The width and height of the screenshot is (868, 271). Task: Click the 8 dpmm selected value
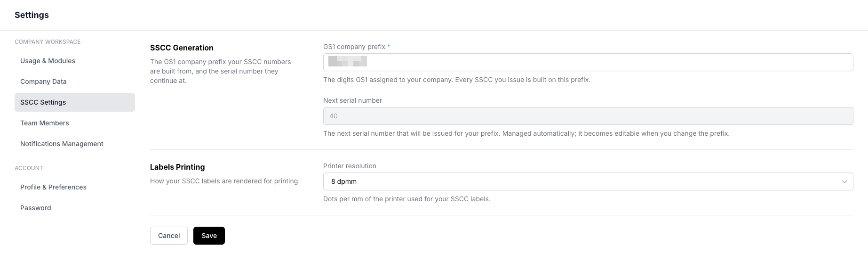click(x=344, y=181)
